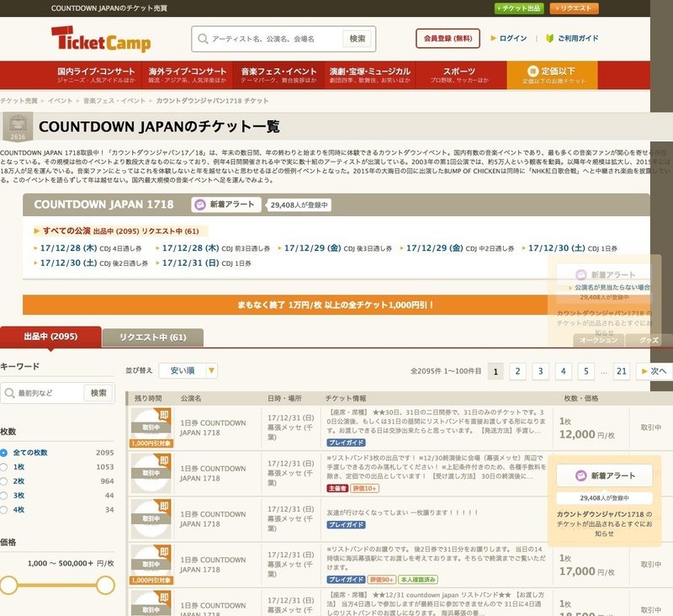Click 次へ next page button

[654, 371]
